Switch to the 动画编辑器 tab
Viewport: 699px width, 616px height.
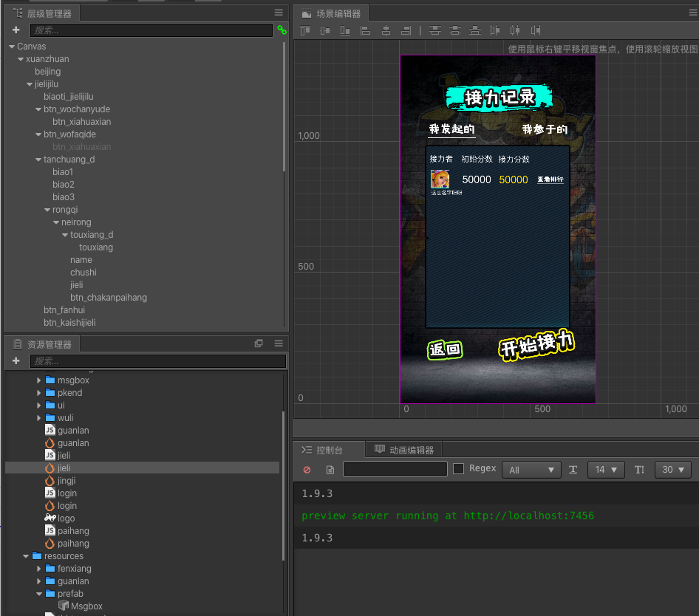404,450
